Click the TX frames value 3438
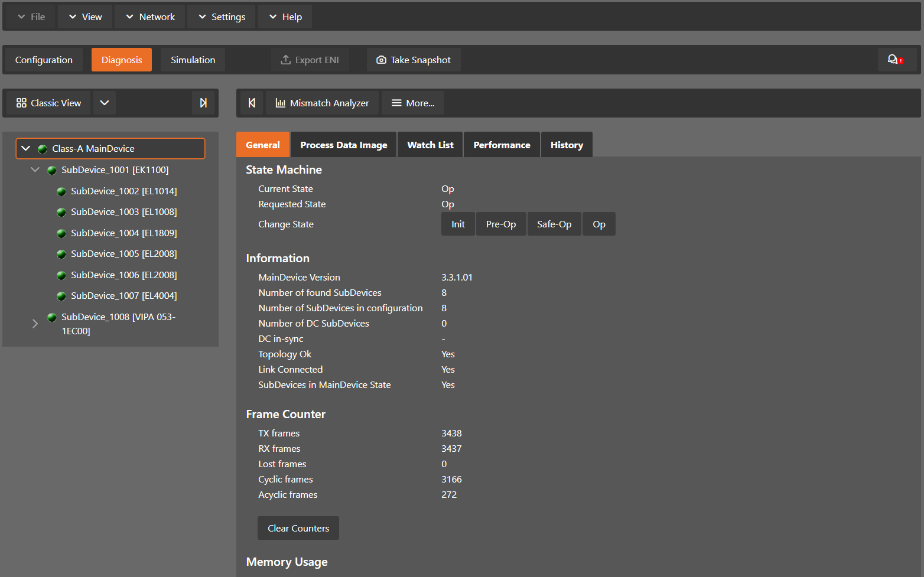The width and height of the screenshot is (924, 577). click(451, 433)
